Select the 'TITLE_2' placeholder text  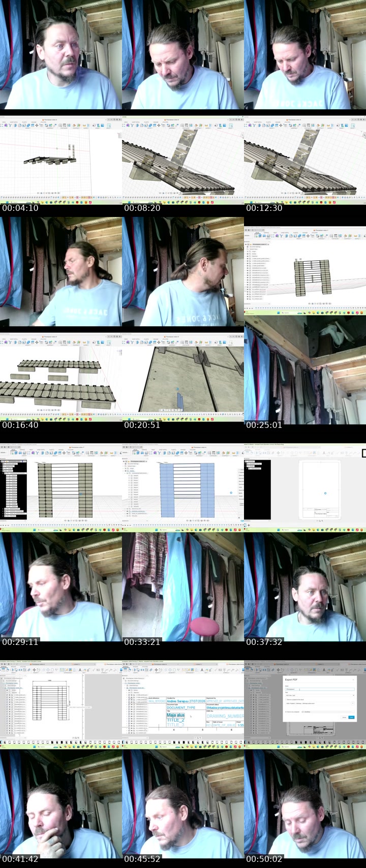(x=175, y=720)
